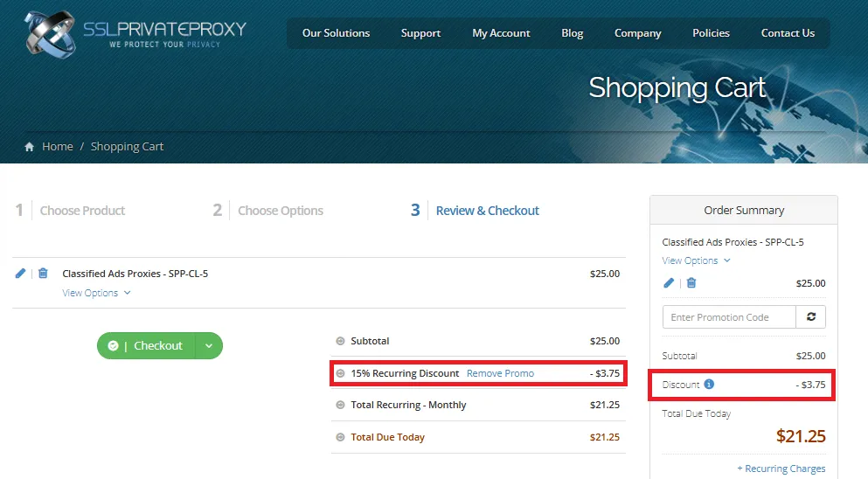868x479 pixels.
Task: Click the Classified Ads Proxies - SPP-CL-5 cart item name
Action: (135, 274)
